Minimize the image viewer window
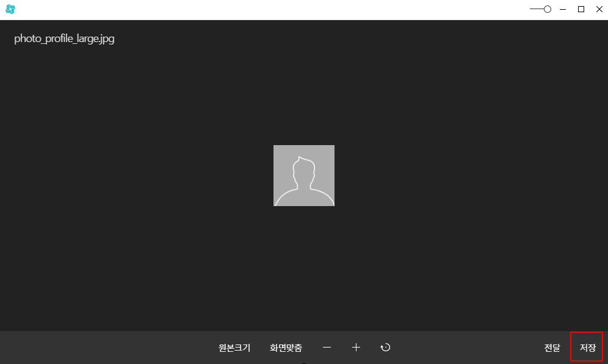The width and height of the screenshot is (608, 364). [562, 9]
